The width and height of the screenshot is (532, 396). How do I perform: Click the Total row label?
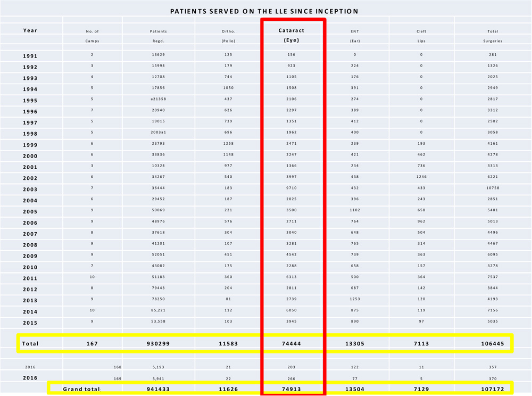coord(30,344)
